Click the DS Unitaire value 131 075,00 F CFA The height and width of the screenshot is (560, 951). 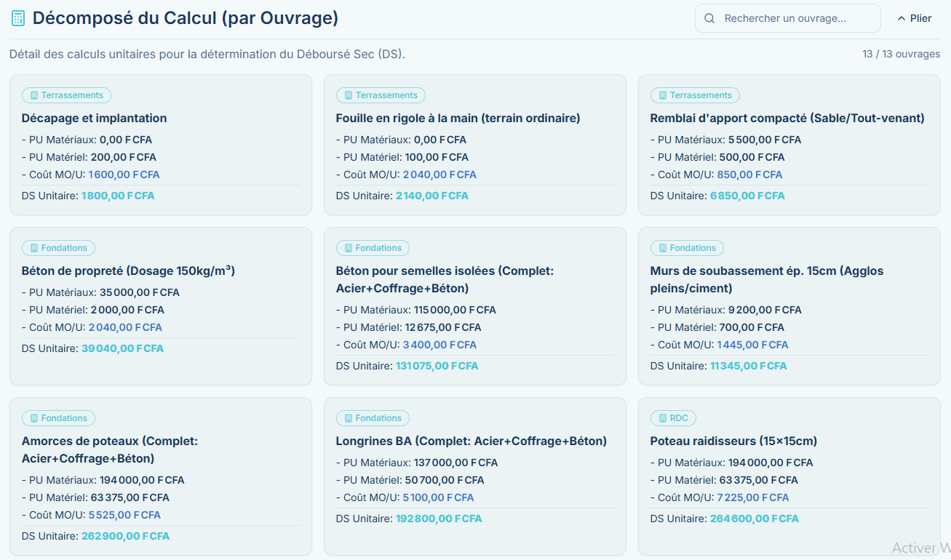pyautogui.click(x=437, y=366)
